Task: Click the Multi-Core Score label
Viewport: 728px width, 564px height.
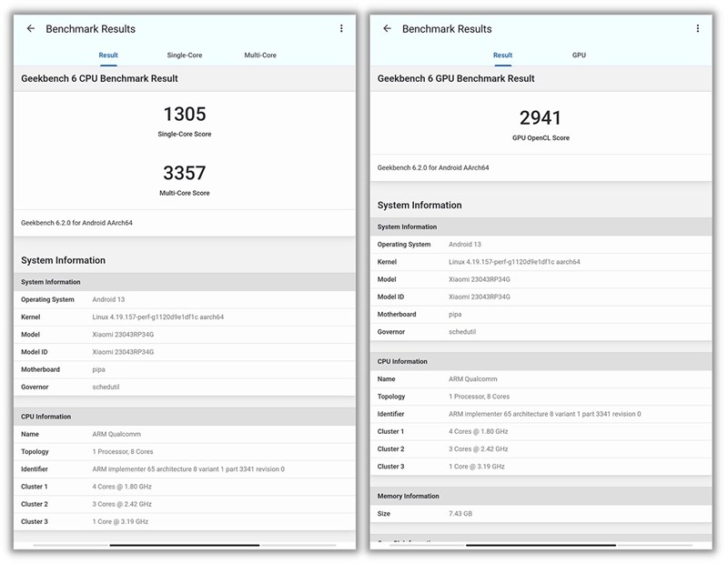Action: (x=185, y=193)
